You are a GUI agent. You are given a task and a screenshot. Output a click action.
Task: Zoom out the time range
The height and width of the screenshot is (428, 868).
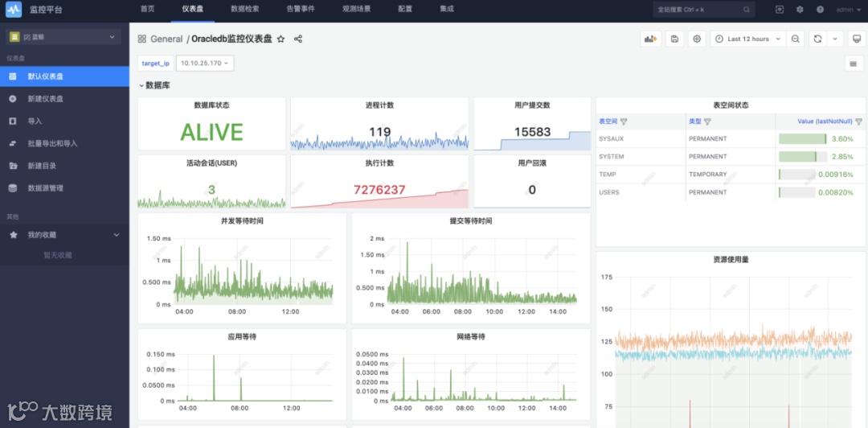[x=796, y=39]
